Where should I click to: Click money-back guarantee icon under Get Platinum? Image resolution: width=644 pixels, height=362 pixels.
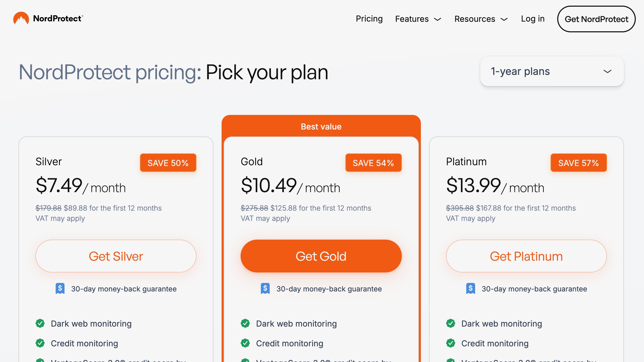(470, 289)
